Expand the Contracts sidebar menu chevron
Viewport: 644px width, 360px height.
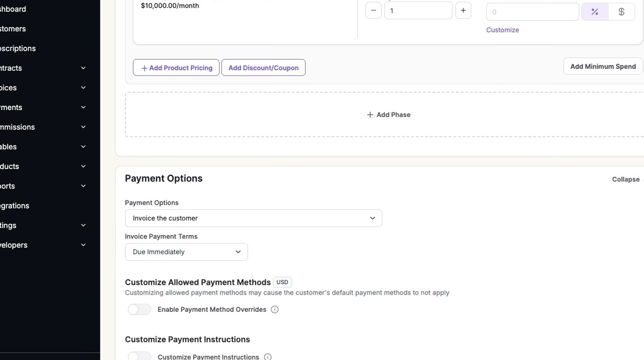[x=83, y=68]
